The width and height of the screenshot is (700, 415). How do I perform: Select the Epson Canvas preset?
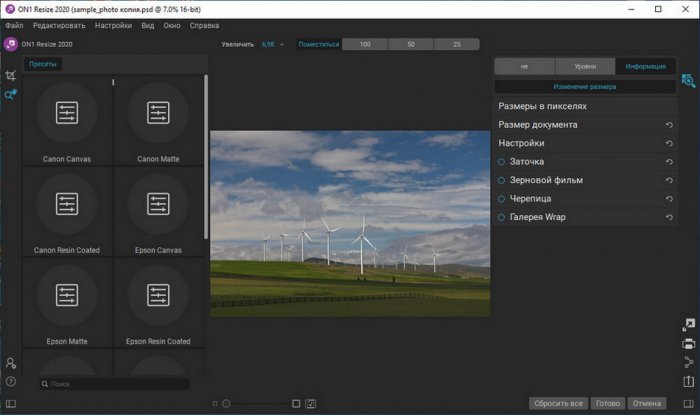(158, 212)
